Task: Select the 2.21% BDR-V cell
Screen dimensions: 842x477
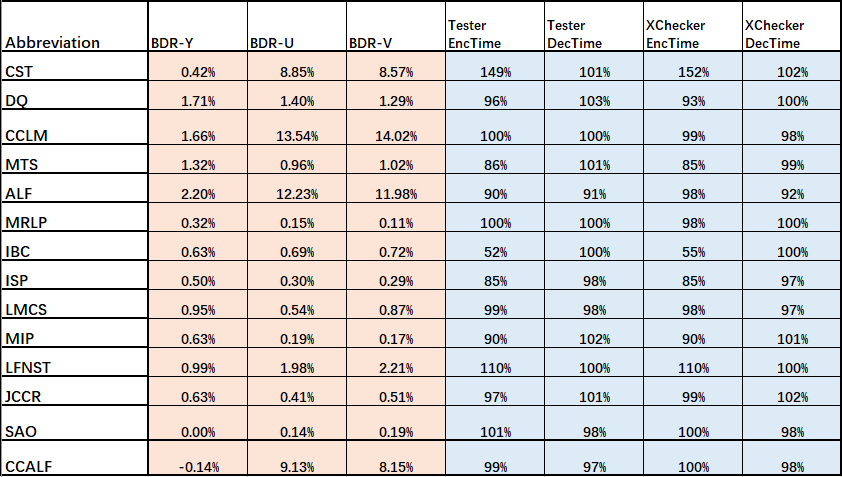Action: tap(396, 362)
